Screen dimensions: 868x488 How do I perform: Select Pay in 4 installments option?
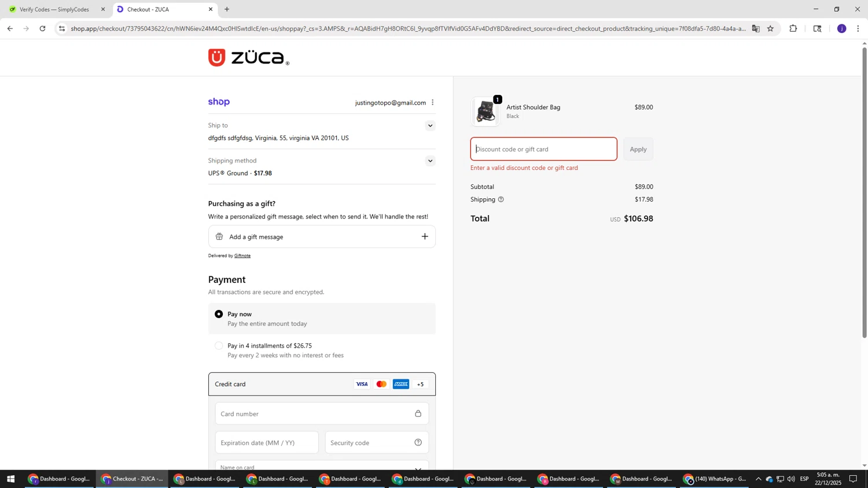point(219,346)
